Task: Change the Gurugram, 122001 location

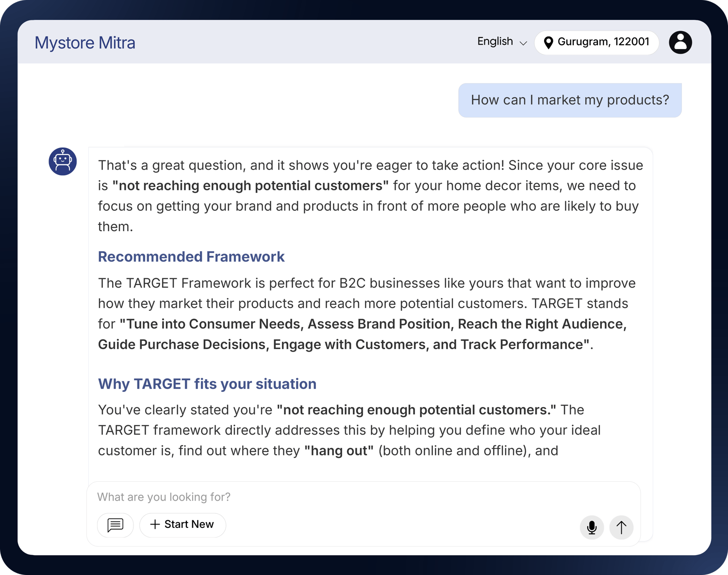Action: (603, 42)
